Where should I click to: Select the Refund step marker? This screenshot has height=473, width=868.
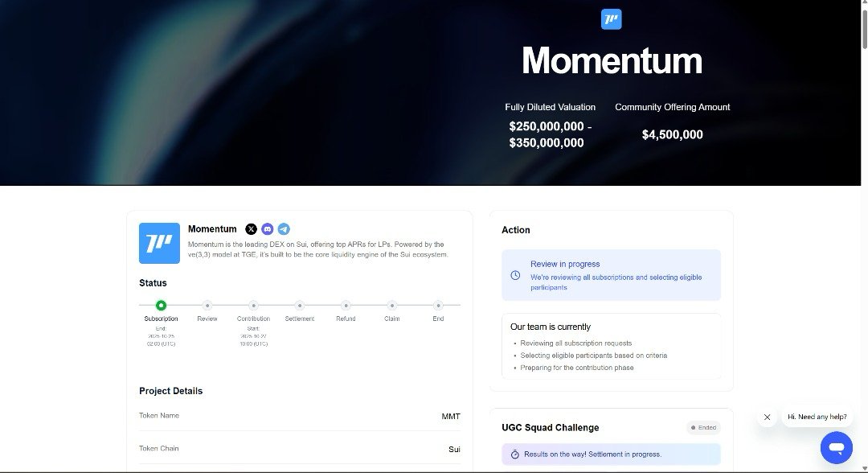click(346, 306)
